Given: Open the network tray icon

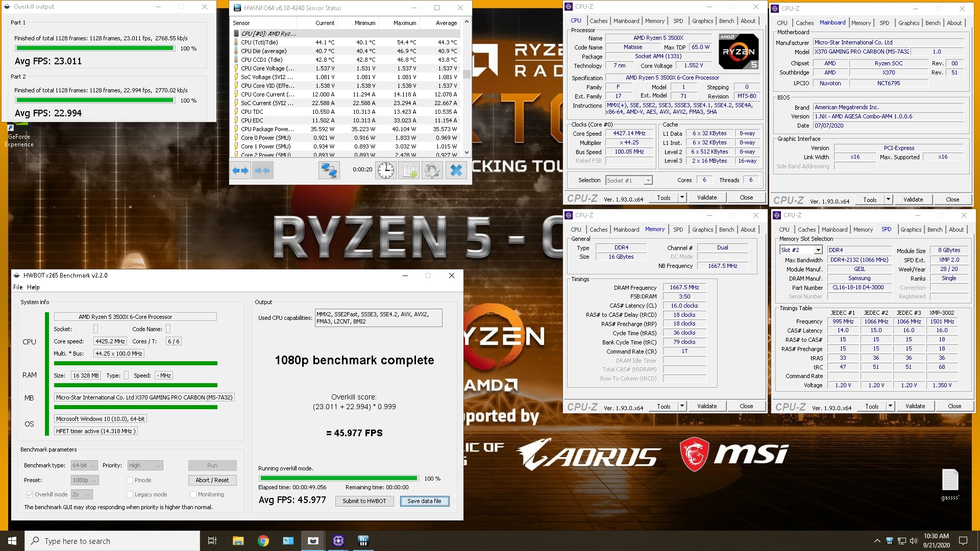Looking at the screenshot, I should [901, 541].
